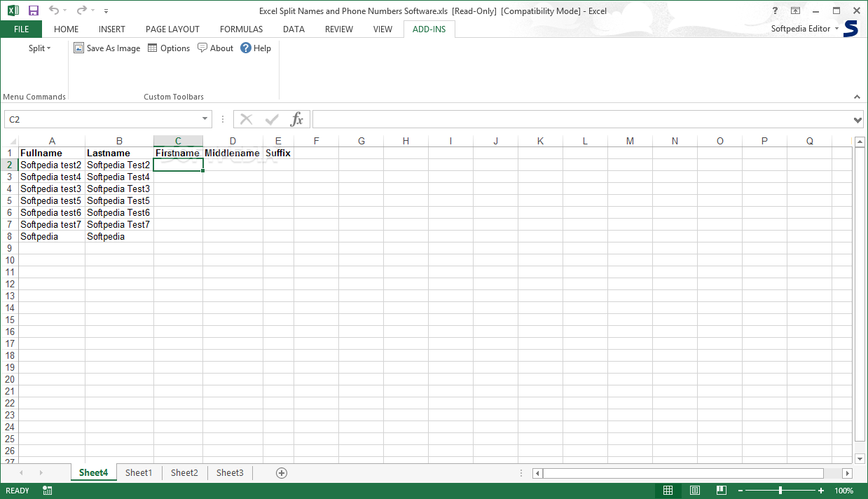Switch to the PAGE LAYOUT tab
Image resolution: width=868 pixels, height=499 pixels.
[172, 29]
